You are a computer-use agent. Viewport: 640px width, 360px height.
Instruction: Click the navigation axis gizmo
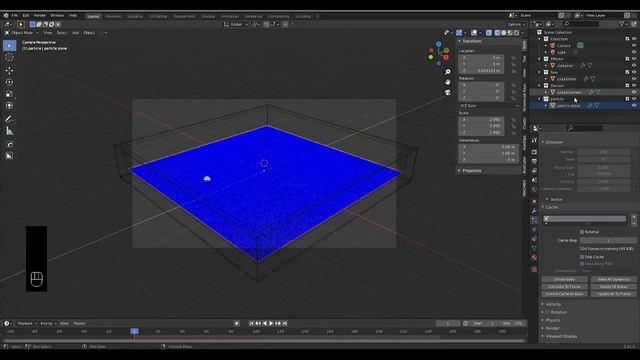click(x=439, y=53)
